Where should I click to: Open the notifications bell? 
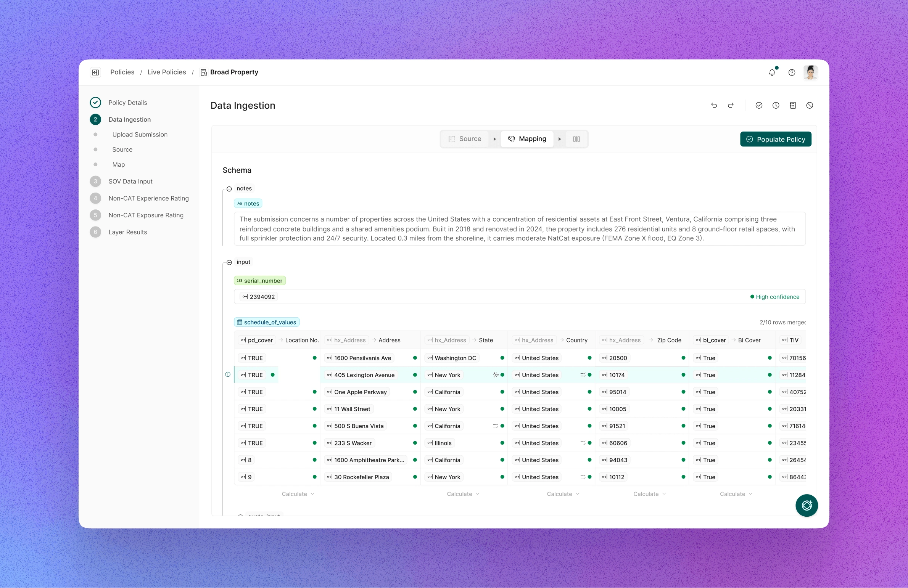point(772,72)
